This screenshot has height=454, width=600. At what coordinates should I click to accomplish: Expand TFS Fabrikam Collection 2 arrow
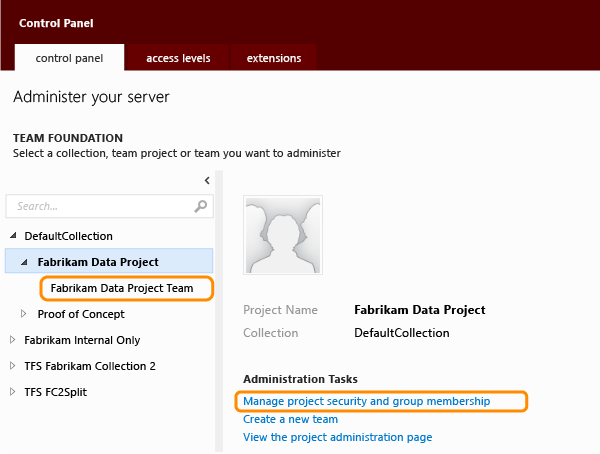[12, 366]
